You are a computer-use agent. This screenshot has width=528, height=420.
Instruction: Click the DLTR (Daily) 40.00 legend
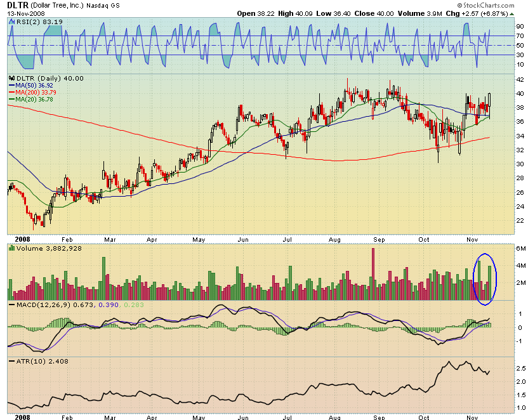pos(50,79)
